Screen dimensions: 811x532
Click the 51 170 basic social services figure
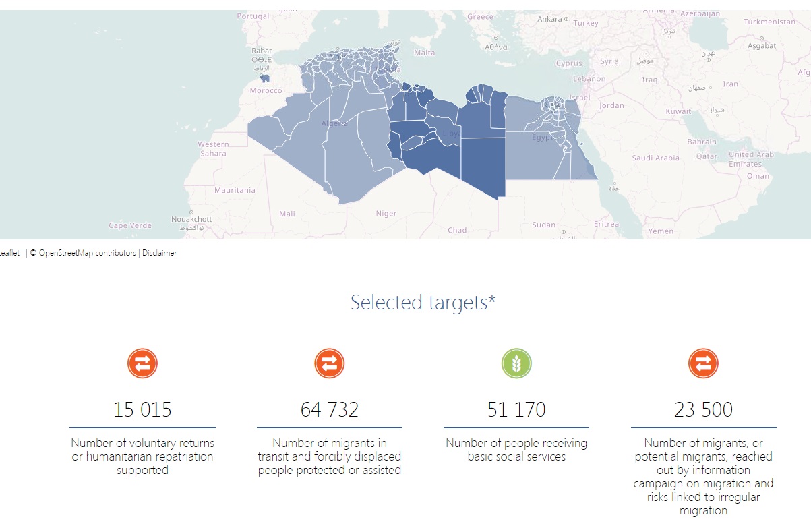pos(516,409)
